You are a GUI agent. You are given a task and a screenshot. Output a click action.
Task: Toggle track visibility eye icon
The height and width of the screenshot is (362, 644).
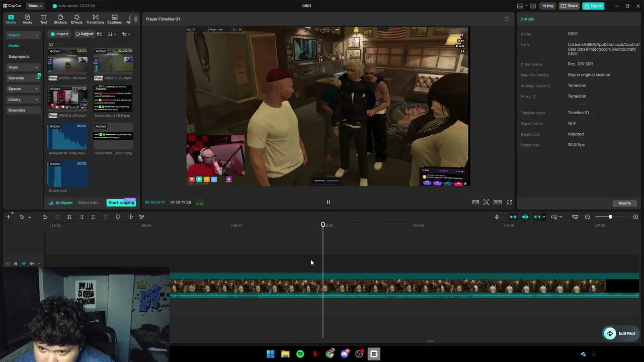click(24, 263)
